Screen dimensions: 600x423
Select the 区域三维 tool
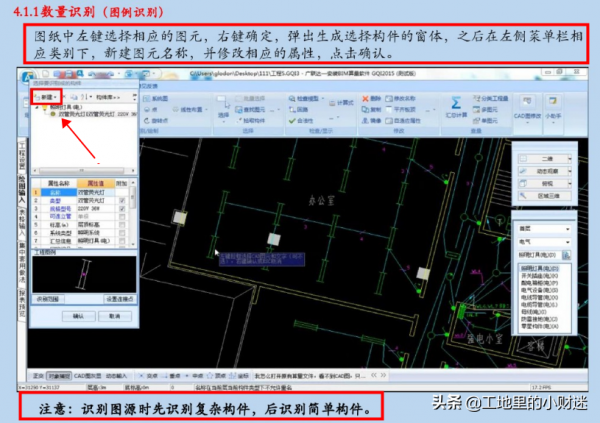point(546,197)
